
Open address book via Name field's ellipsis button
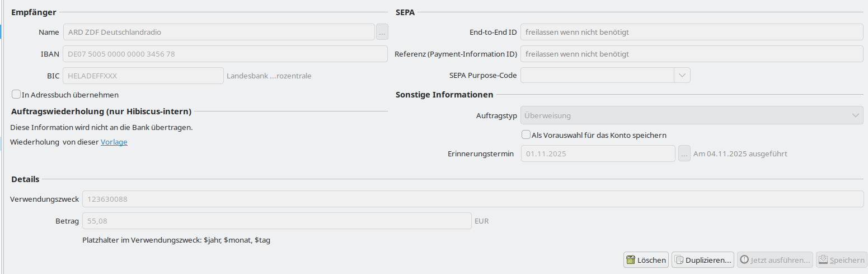click(382, 32)
